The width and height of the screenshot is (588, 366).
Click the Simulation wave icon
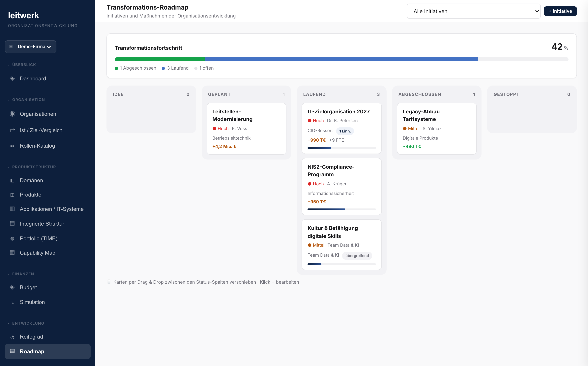12,303
